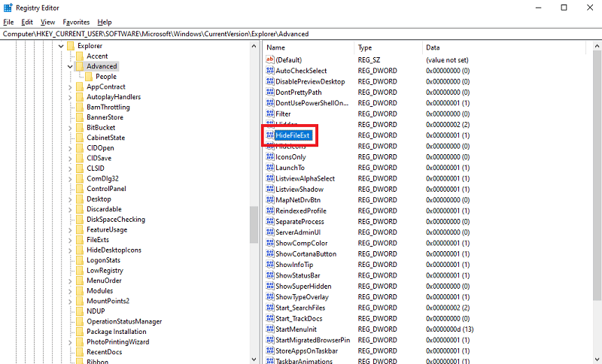Click the registry path address bar
This screenshot has height=364, width=602.
pyautogui.click(x=301, y=34)
